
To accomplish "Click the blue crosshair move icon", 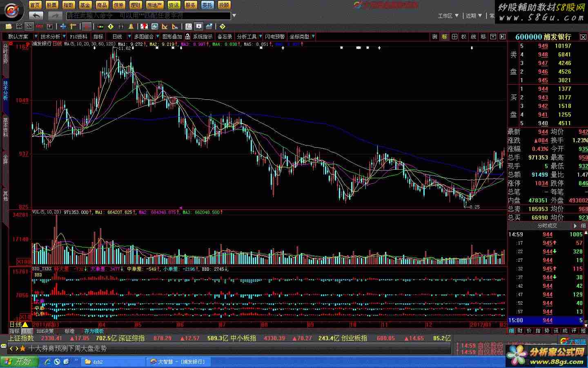I will coord(63,27).
